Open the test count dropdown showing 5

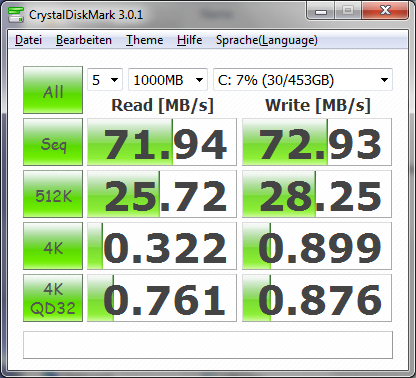[x=105, y=80]
